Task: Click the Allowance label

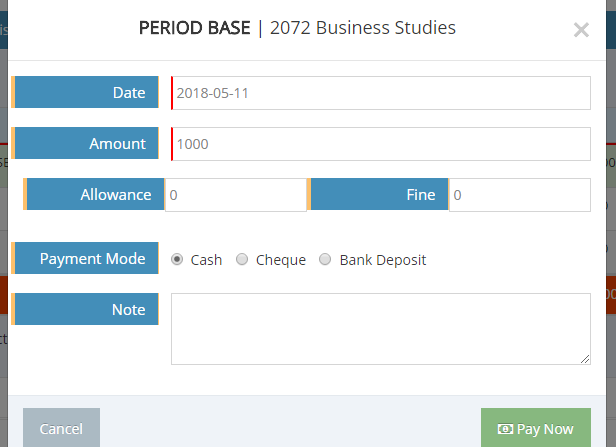Action: pyautogui.click(x=94, y=195)
